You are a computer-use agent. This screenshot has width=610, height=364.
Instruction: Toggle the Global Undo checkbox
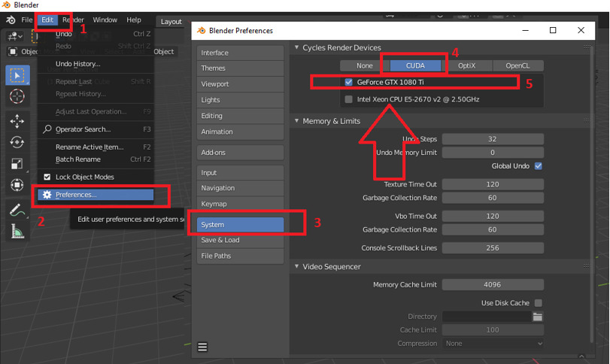pos(538,166)
